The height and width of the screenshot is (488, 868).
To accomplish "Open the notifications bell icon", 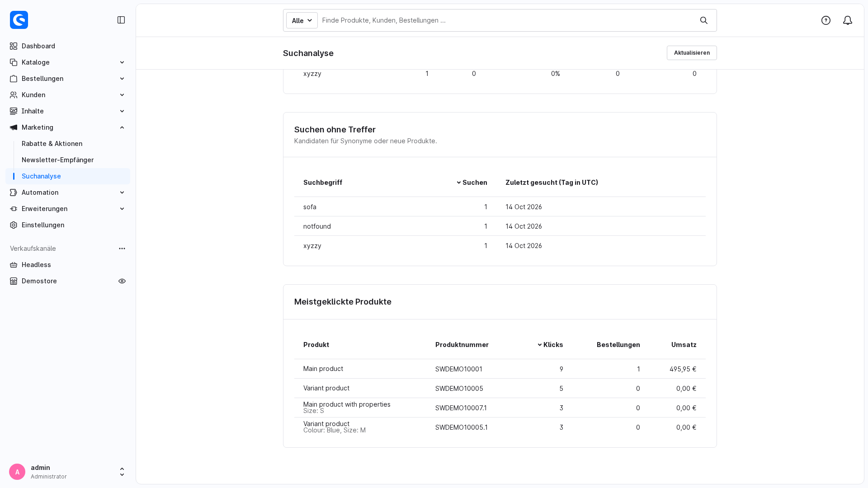I will coord(848,20).
